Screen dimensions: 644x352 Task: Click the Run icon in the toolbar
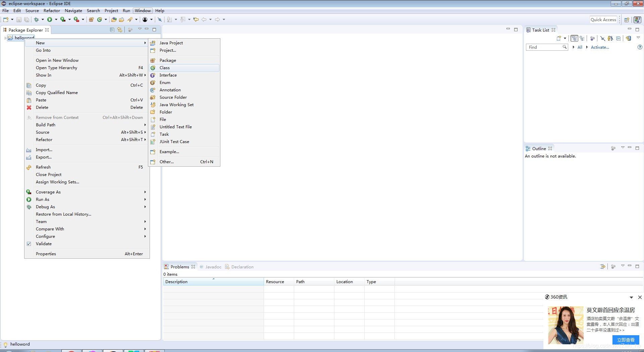(x=50, y=19)
